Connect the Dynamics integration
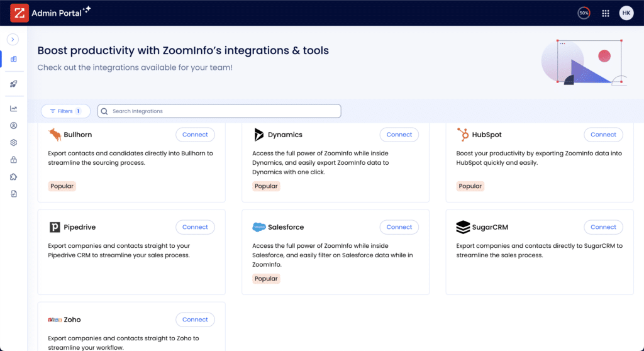The image size is (644, 351). pyautogui.click(x=399, y=135)
